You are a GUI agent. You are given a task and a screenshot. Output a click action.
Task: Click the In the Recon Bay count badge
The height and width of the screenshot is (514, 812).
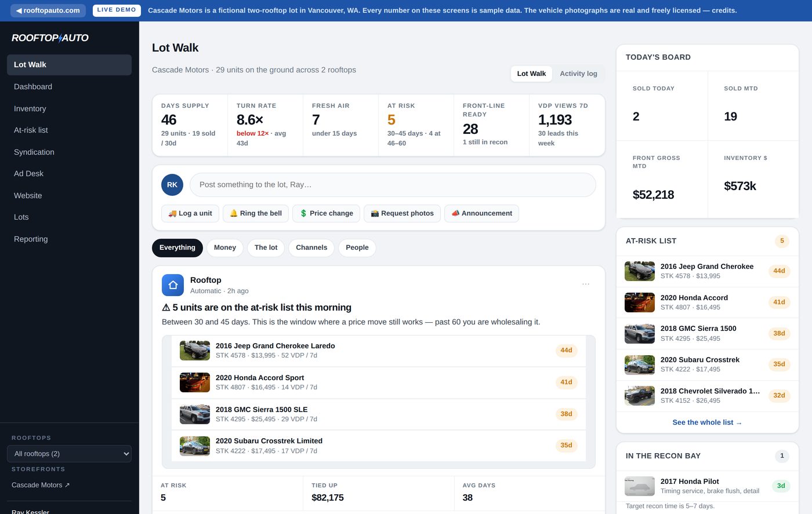(x=782, y=456)
